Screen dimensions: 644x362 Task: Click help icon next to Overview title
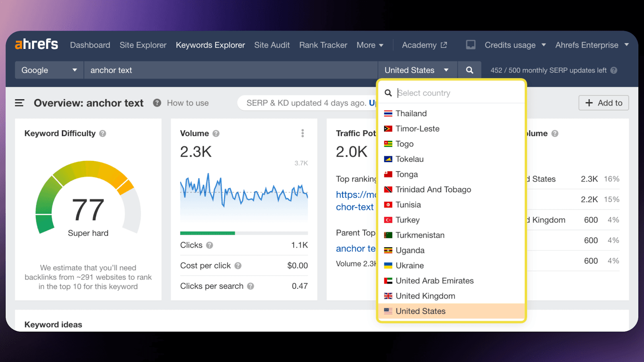tap(157, 103)
